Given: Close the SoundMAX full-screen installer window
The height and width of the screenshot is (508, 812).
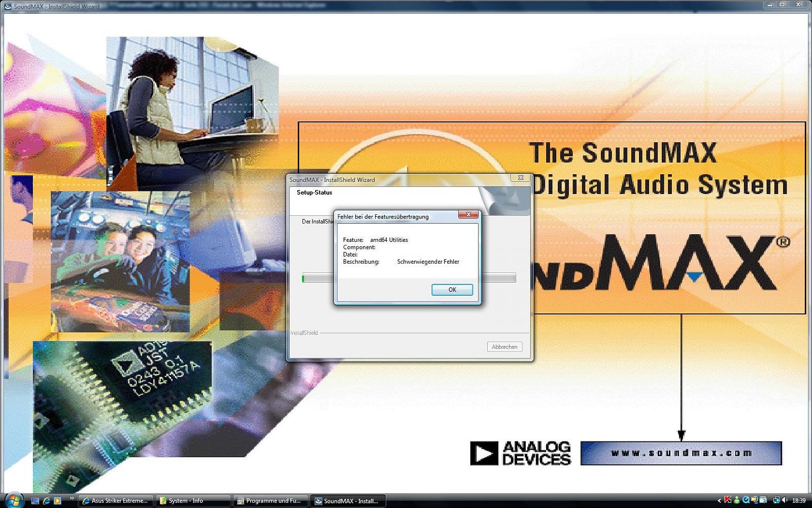Looking at the screenshot, I should (x=799, y=5).
